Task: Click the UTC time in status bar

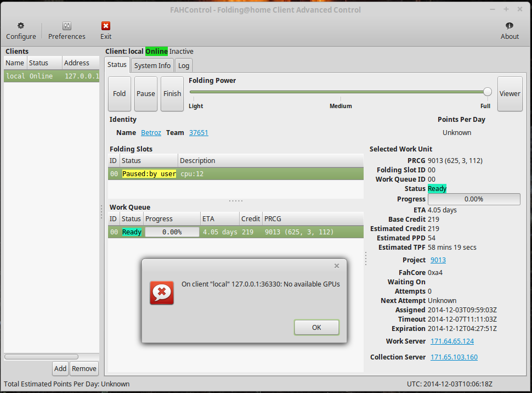Action: [x=450, y=384]
